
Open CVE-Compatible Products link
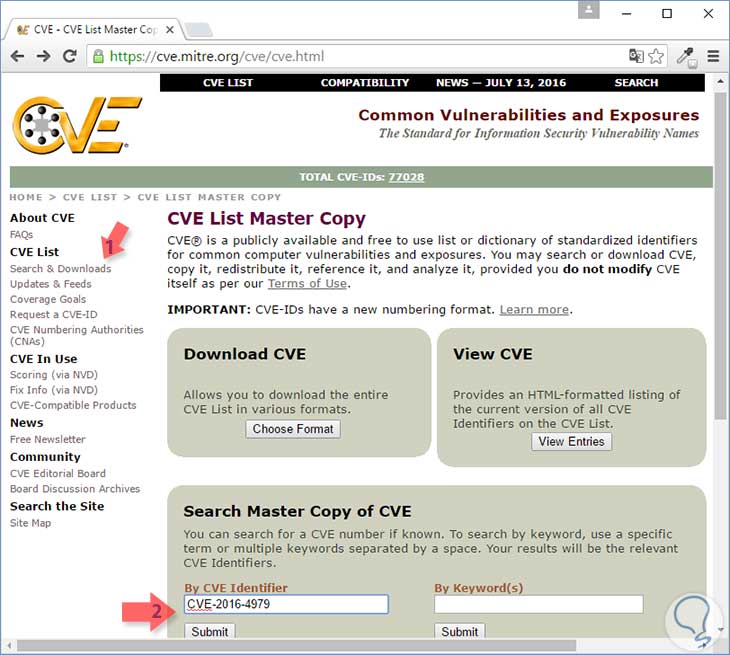point(73,405)
